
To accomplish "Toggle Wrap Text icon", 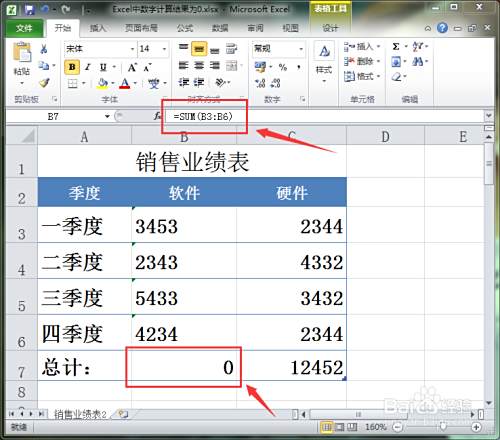I will 231,49.
